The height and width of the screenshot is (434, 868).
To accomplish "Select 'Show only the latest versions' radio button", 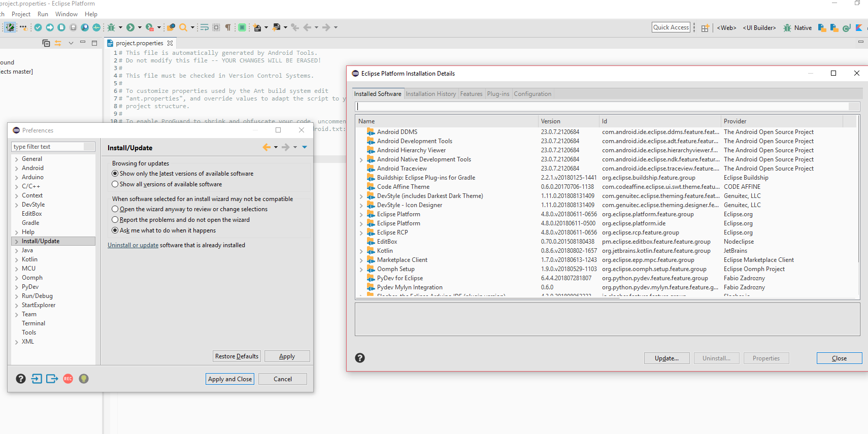I will 115,174.
